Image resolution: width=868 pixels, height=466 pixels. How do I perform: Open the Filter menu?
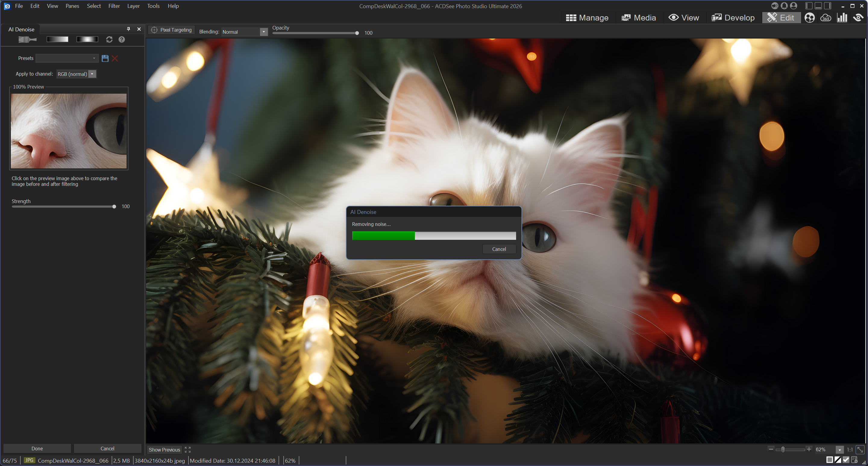(114, 6)
